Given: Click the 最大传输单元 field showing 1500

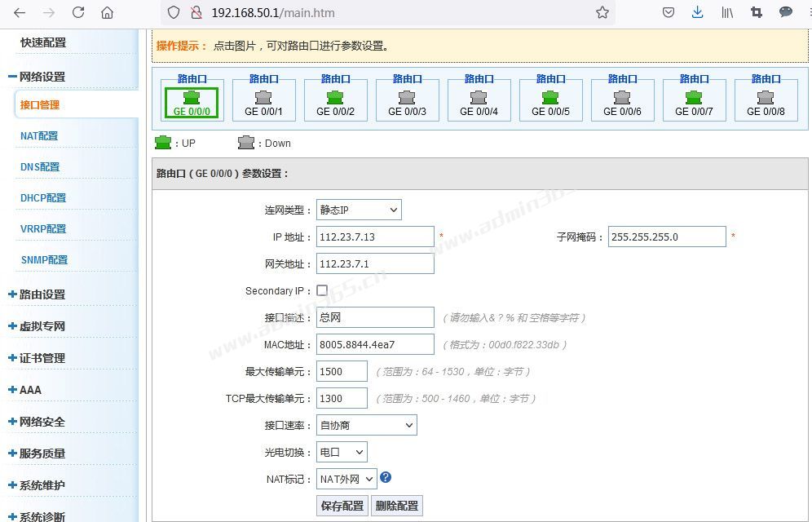Looking at the screenshot, I should point(342,371).
